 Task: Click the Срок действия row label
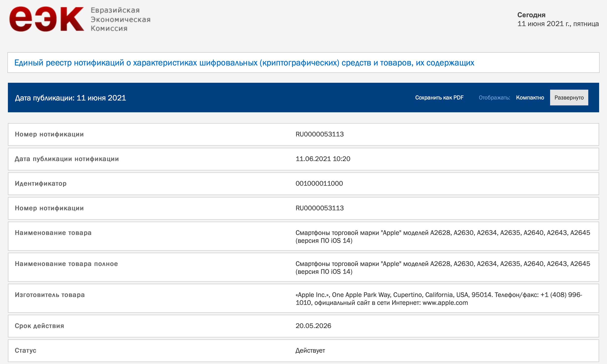tap(39, 326)
